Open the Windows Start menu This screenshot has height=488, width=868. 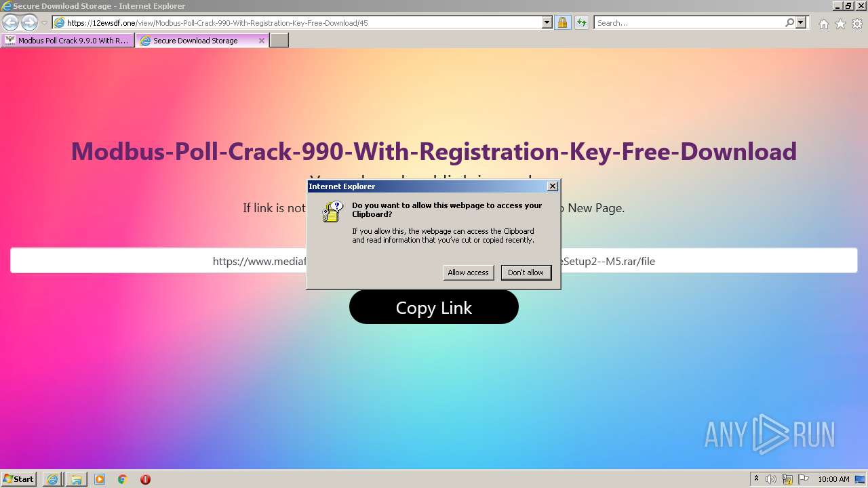pos(18,479)
